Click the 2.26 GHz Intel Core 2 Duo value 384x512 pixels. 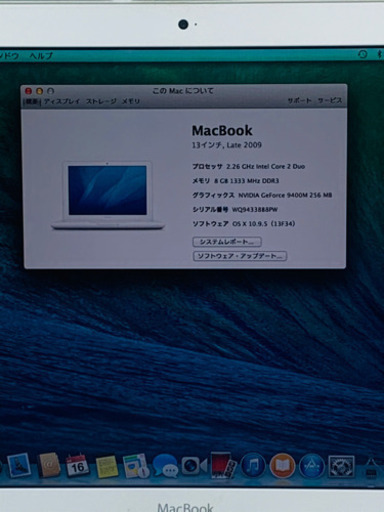point(266,166)
